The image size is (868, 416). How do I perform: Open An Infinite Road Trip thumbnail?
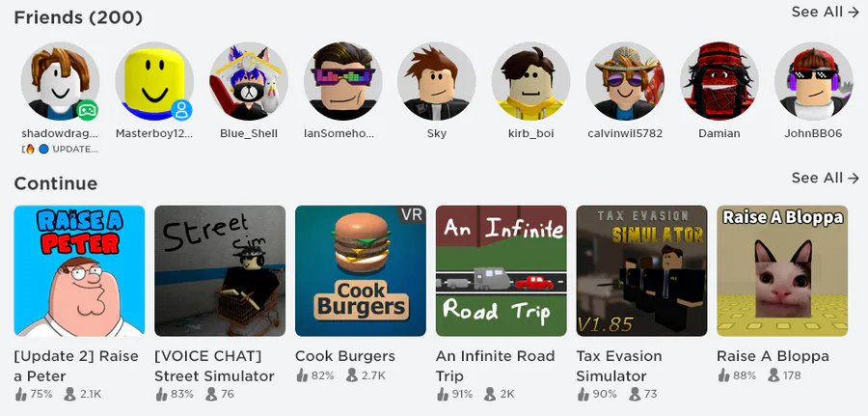click(x=501, y=271)
